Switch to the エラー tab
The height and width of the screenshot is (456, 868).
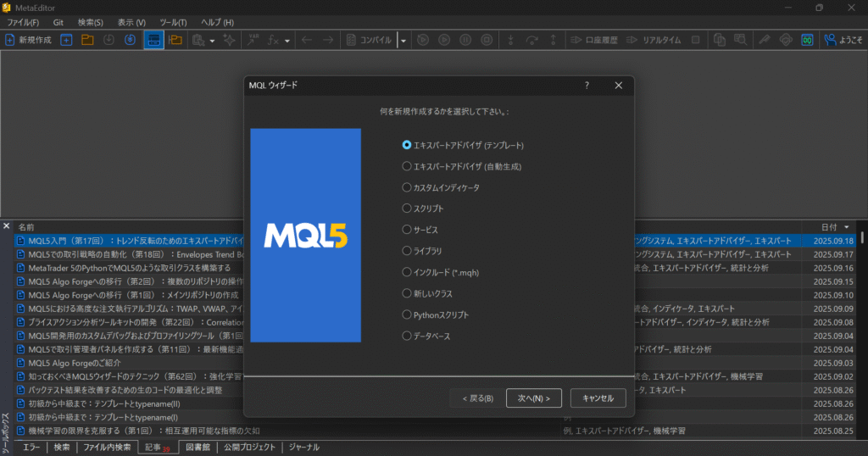click(x=31, y=448)
